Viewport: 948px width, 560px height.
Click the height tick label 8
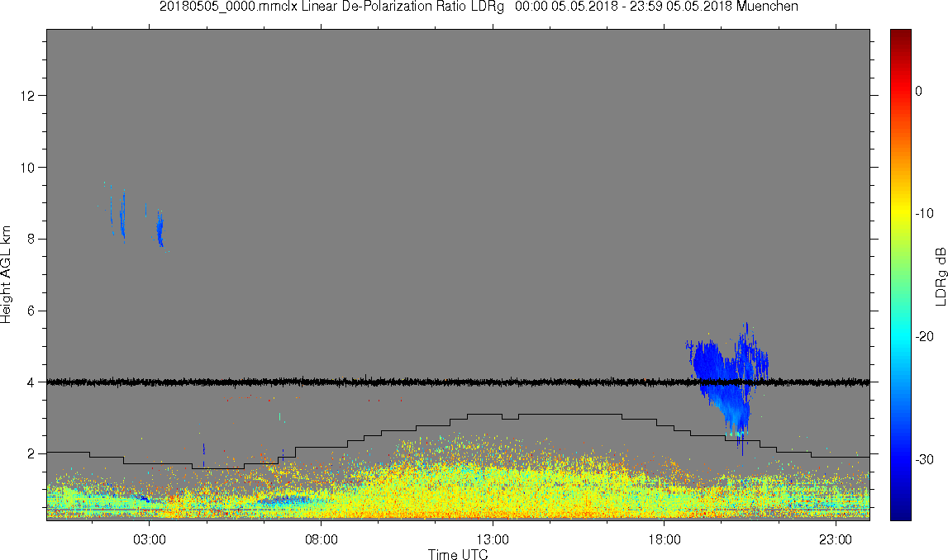31,240
